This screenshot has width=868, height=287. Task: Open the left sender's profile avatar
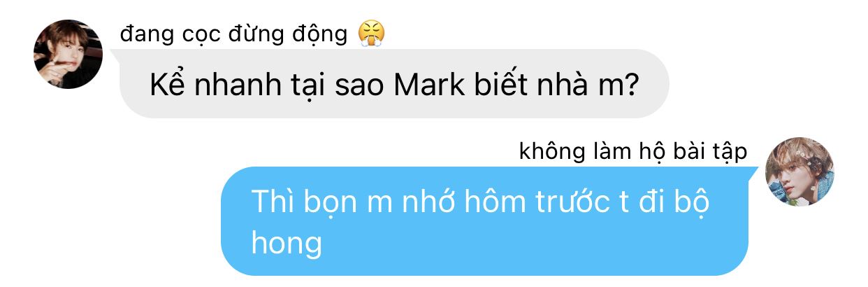(x=68, y=54)
